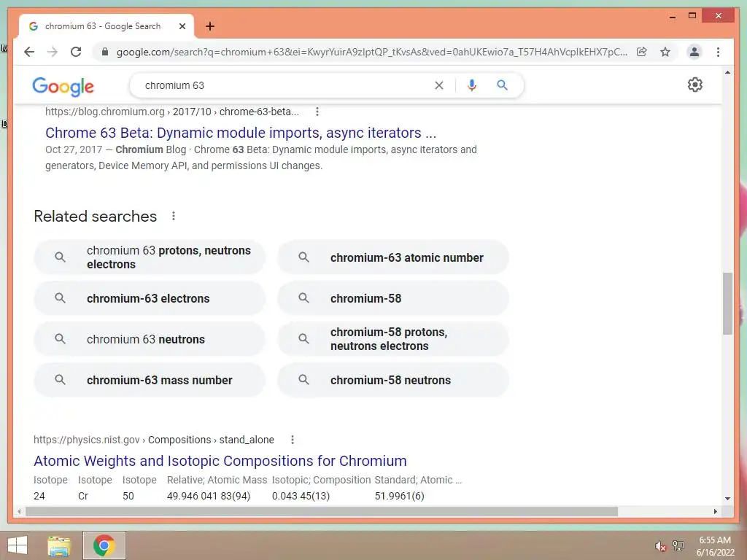View site information via the lock icon
The image size is (747, 560).
(105, 52)
